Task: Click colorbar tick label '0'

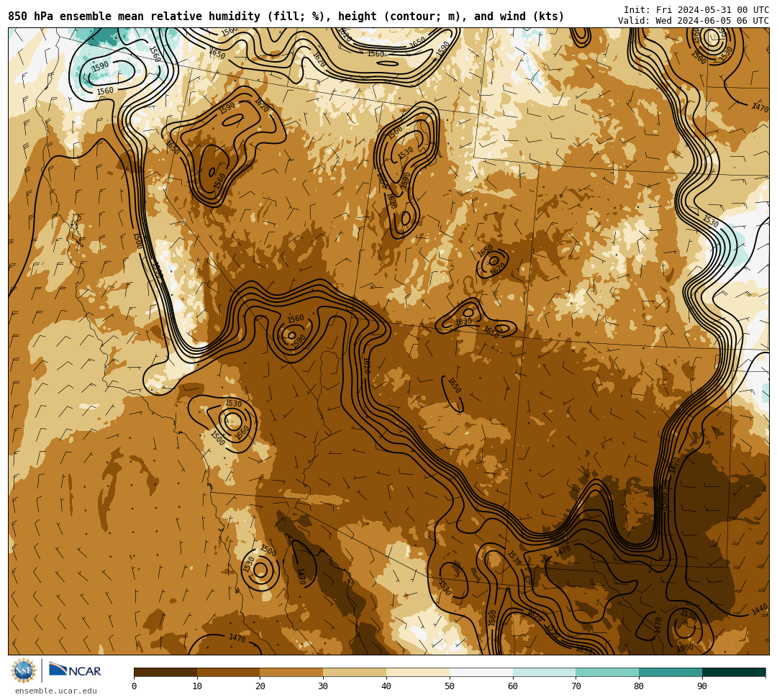Action: point(135,686)
